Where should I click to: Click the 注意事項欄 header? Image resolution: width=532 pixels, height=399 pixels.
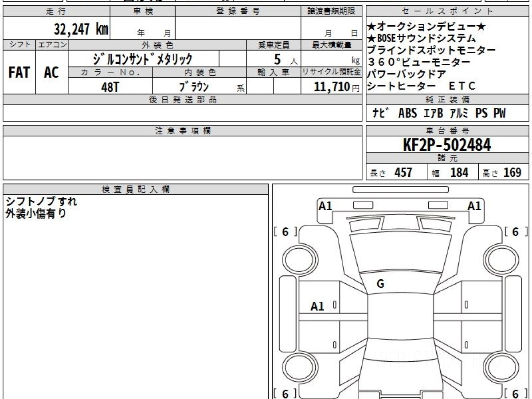[183, 131]
